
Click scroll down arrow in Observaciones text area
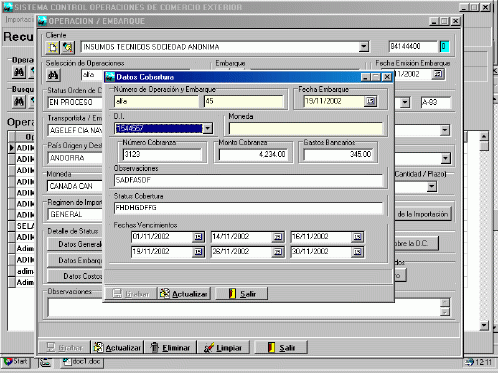[445, 312]
